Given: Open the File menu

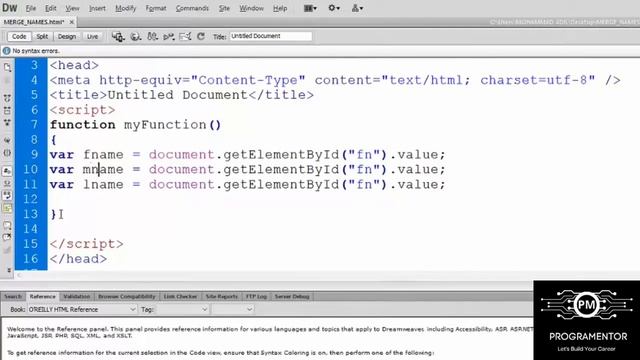Looking at the screenshot, I should (31, 8).
